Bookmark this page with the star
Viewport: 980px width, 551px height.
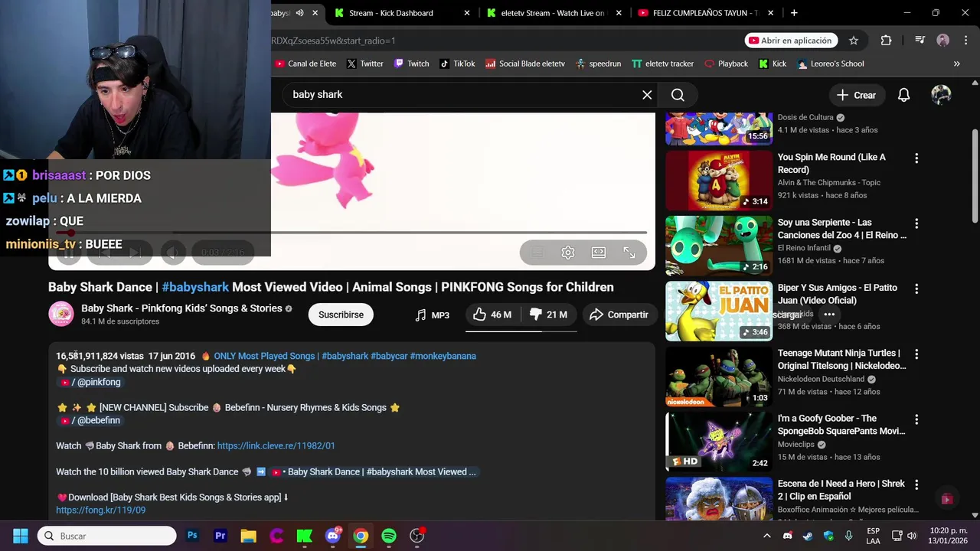tap(854, 41)
